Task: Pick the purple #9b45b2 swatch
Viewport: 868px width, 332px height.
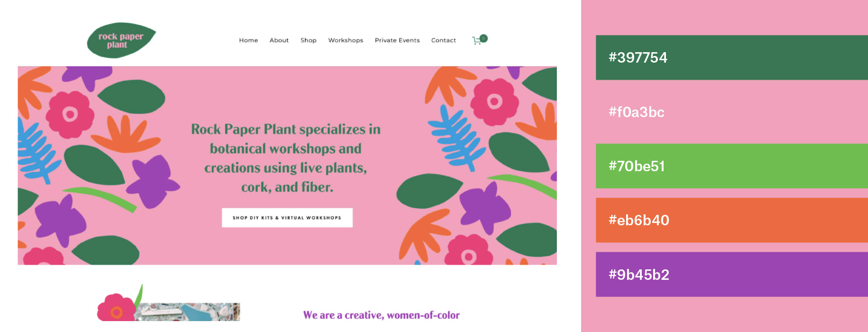Action: click(x=732, y=274)
